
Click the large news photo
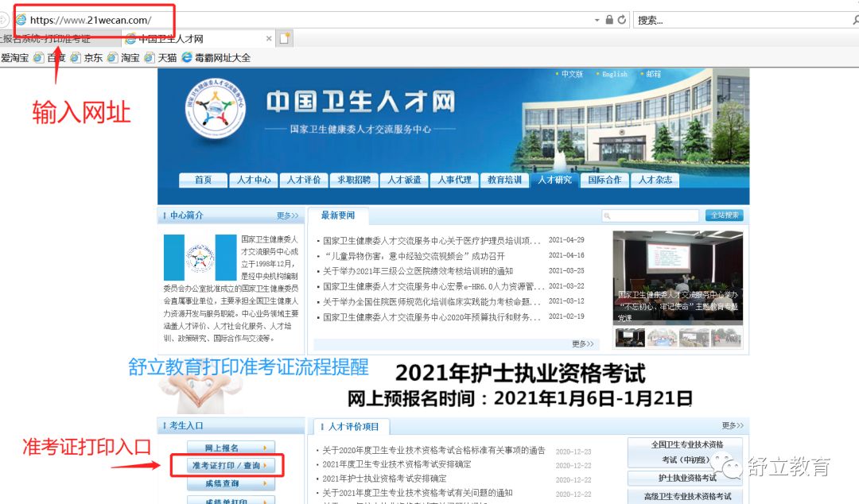[x=678, y=277]
